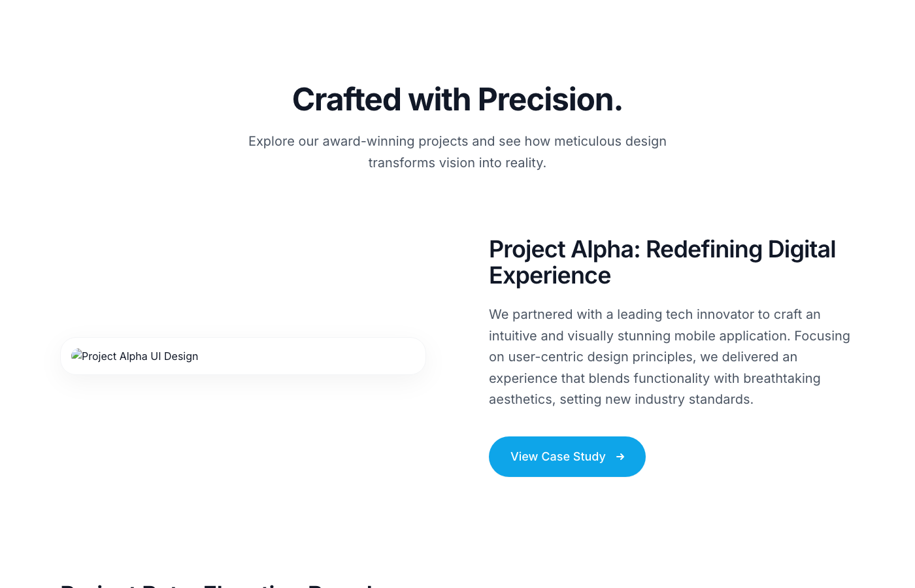
Task: Click the word "Experience" in the project title
Action: 550,276
